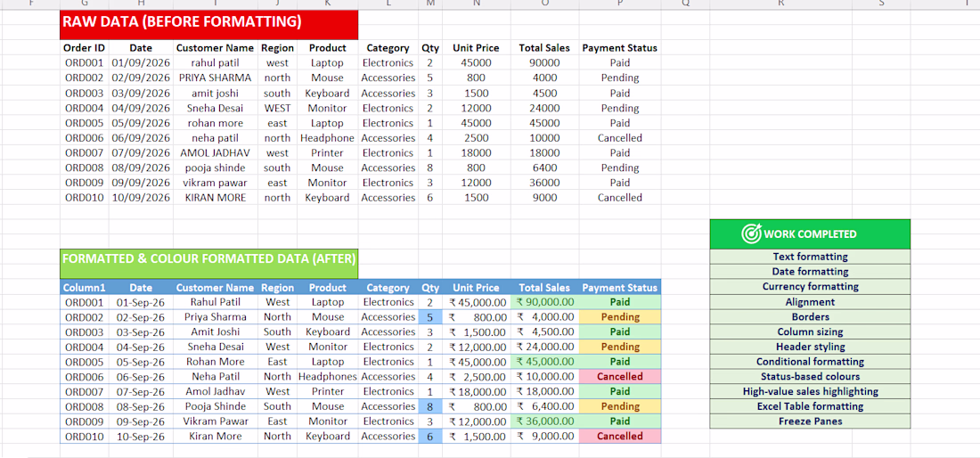The image size is (980, 458).
Task: Select the 'Freeze Panes' cell
Action: coord(810,421)
